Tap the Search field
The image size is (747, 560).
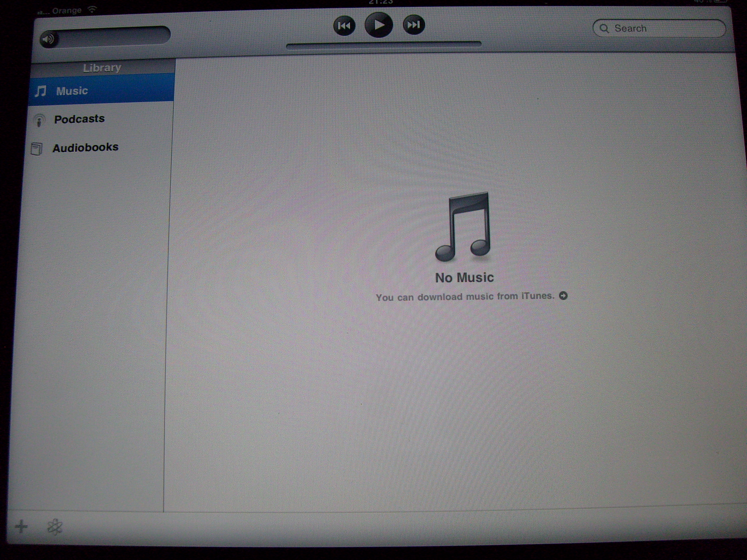click(x=659, y=28)
